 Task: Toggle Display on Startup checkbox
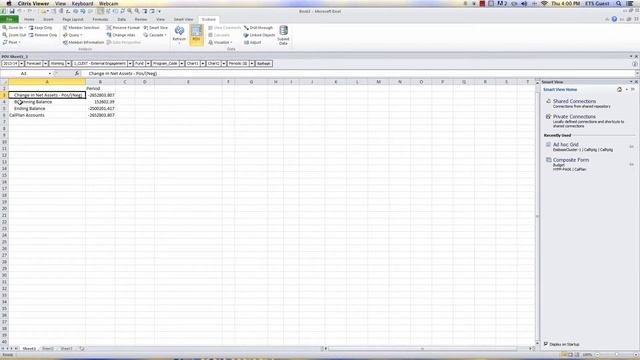[546, 344]
